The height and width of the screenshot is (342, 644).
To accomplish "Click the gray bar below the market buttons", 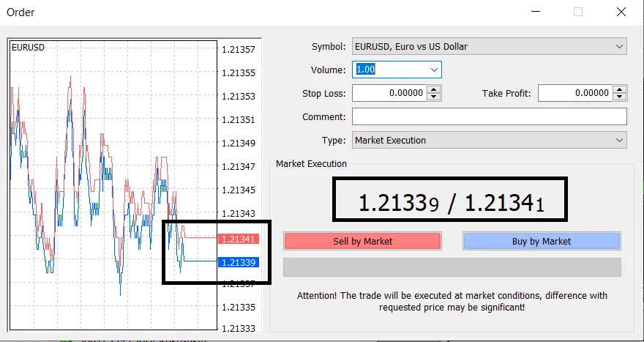I will pos(452,267).
